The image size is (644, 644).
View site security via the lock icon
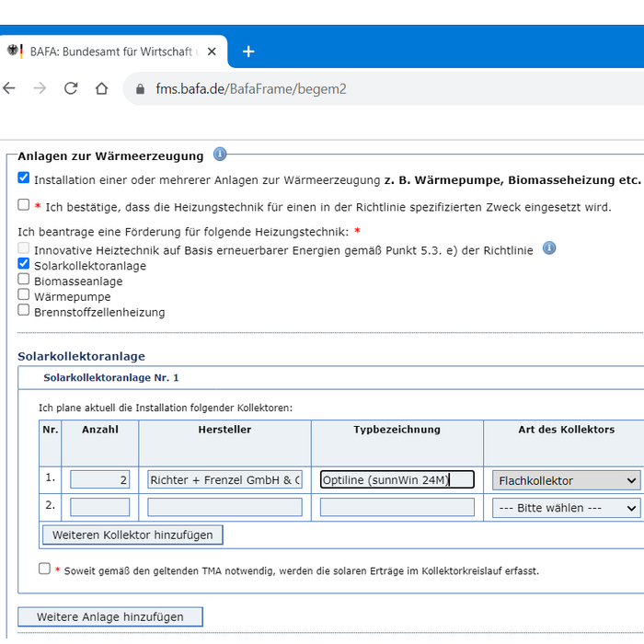coord(140,88)
